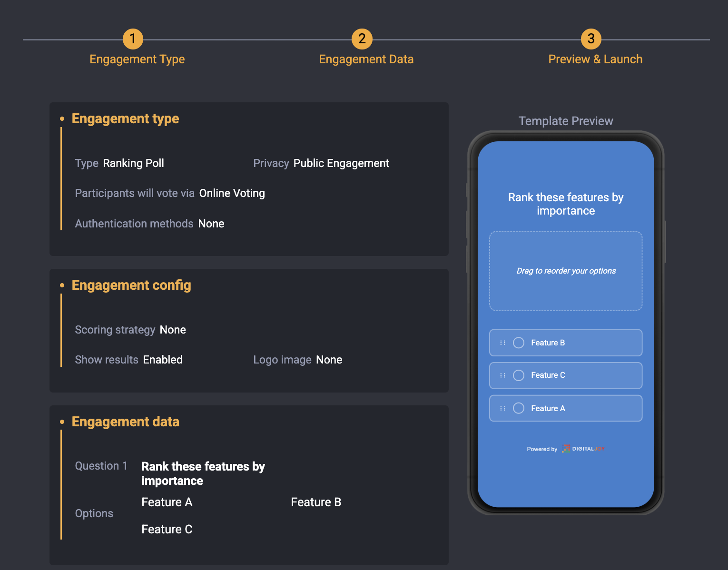The image size is (728, 570).
Task: Click the drag handle beside Feature B
Action: [502, 343]
